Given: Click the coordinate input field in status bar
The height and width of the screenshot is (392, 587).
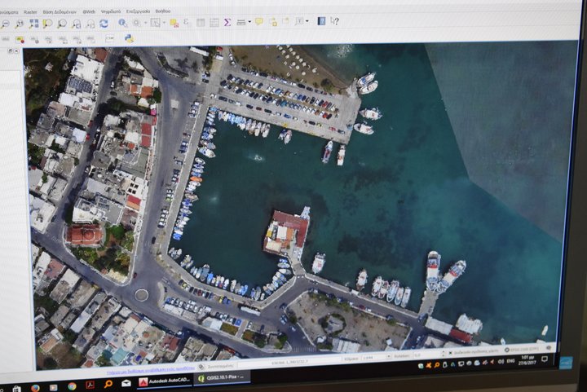Looking at the screenshot, I should click(289, 362).
